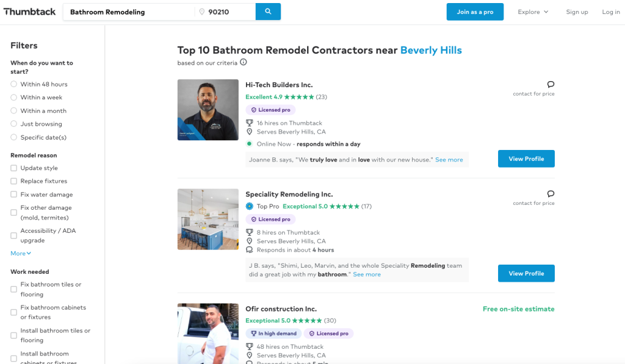Click the "Join as a pro" button

[475, 12]
